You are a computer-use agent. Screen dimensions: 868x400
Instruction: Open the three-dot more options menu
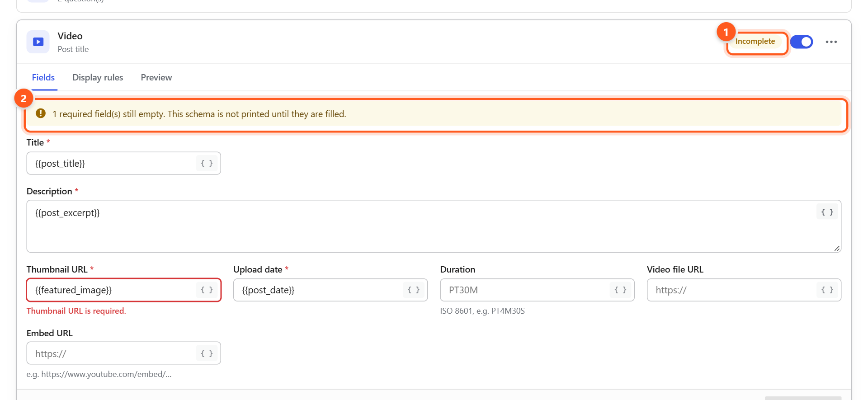pos(831,42)
